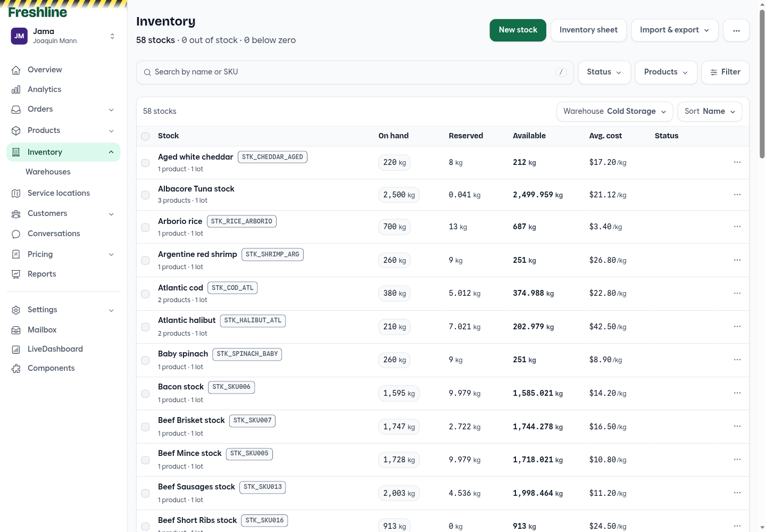
Task: Open the header more options ellipsis
Action: [x=737, y=30]
